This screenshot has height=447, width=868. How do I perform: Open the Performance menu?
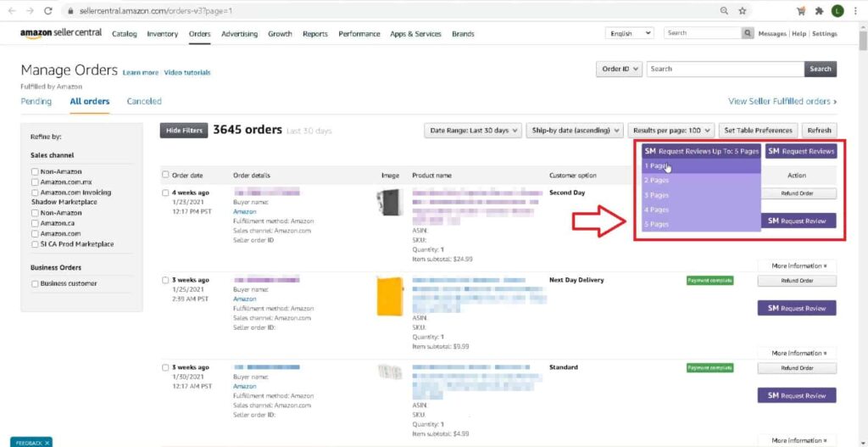[x=359, y=34]
